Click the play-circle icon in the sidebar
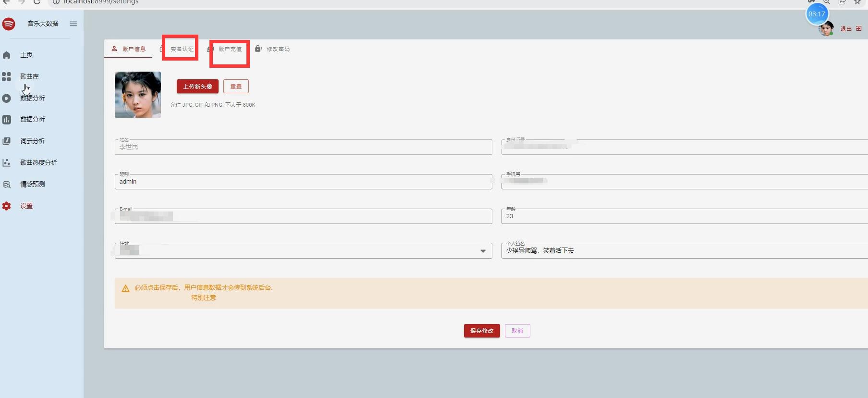The width and height of the screenshot is (868, 398). coord(7,98)
